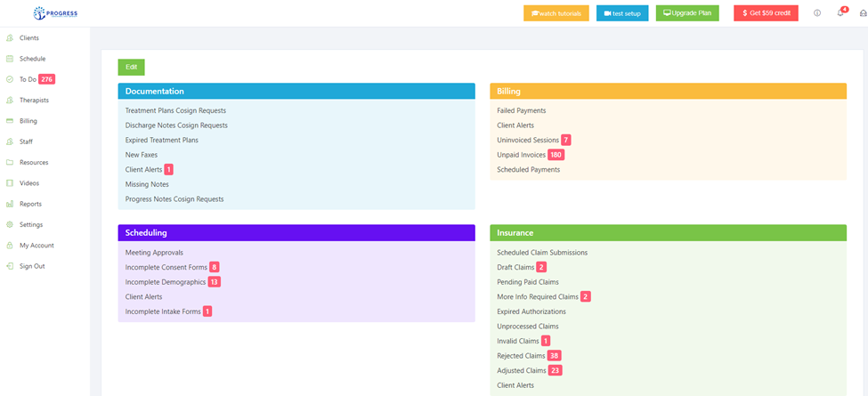This screenshot has width=868, height=396.
Task: Click the Clients icon in sidebar
Action: [x=10, y=38]
